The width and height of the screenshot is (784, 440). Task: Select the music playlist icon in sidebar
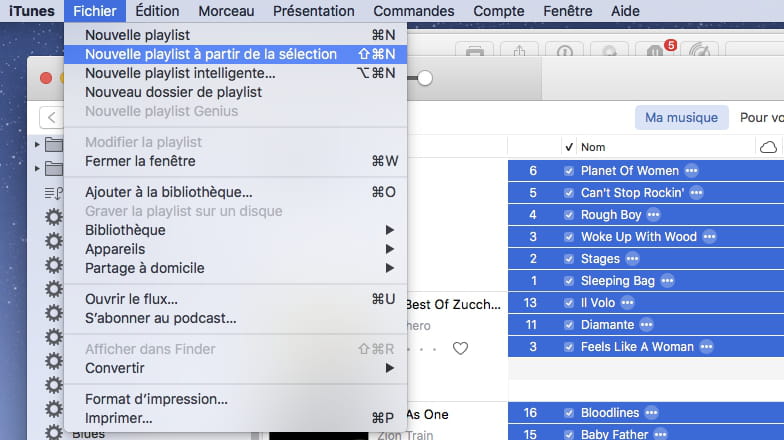(x=54, y=192)
